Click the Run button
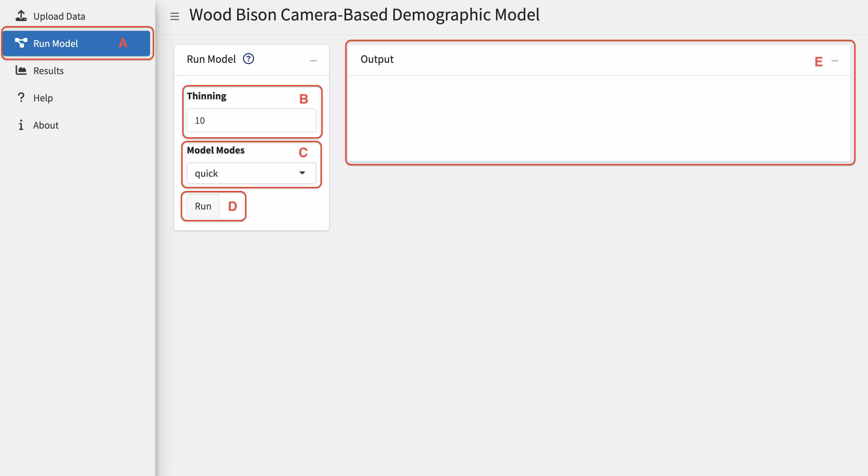 (203, 206)
